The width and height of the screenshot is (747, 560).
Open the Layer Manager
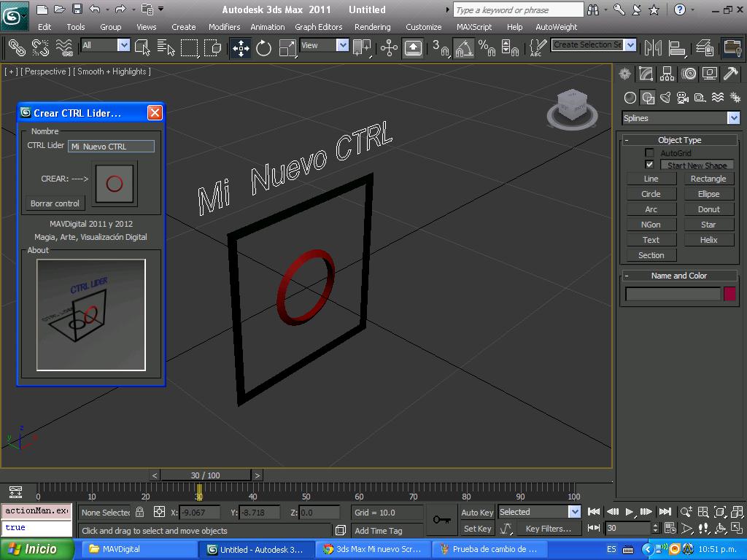705,47
